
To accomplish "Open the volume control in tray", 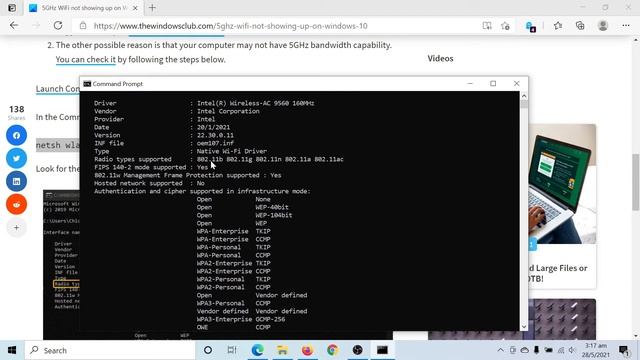I will coord(572,350).
